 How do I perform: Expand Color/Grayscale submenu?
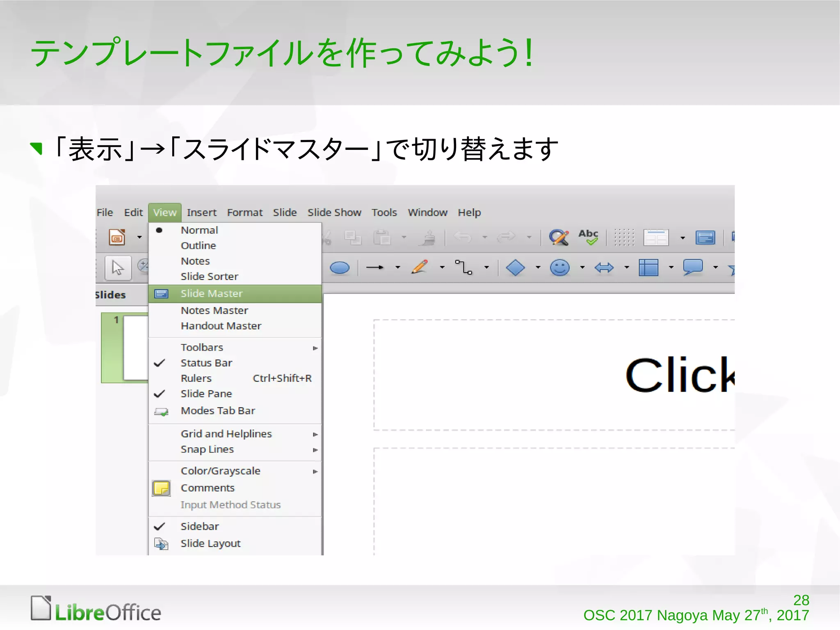tap(235, 471)
